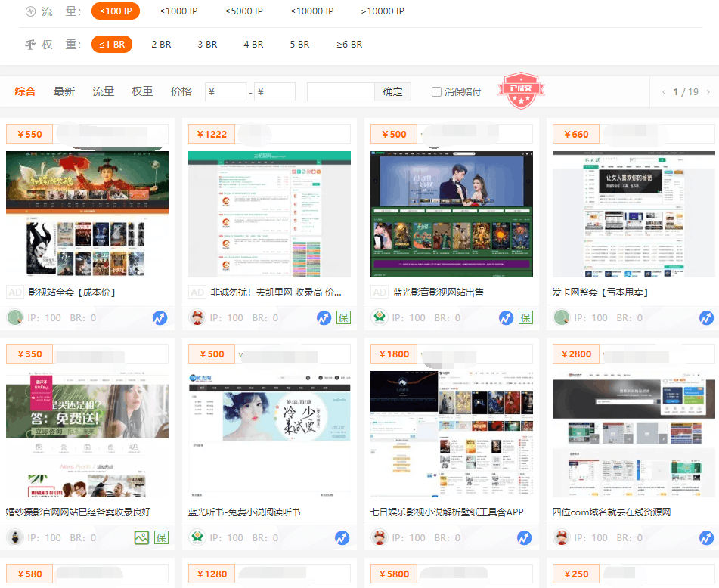Select the 5 BR weight option
Image resolution: width=719 pixels, height=588 pixels.
point(299,44)
